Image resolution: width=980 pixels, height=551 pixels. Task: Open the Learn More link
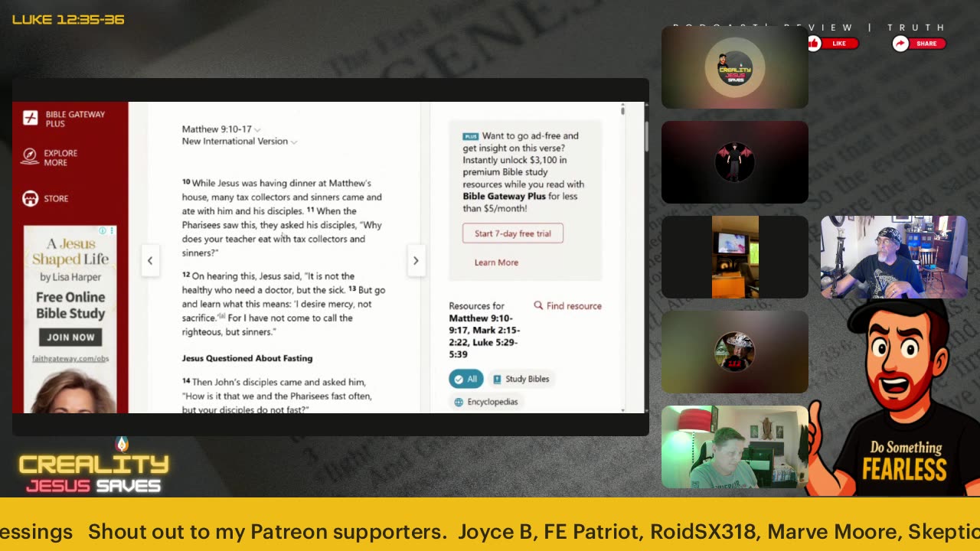496,262
